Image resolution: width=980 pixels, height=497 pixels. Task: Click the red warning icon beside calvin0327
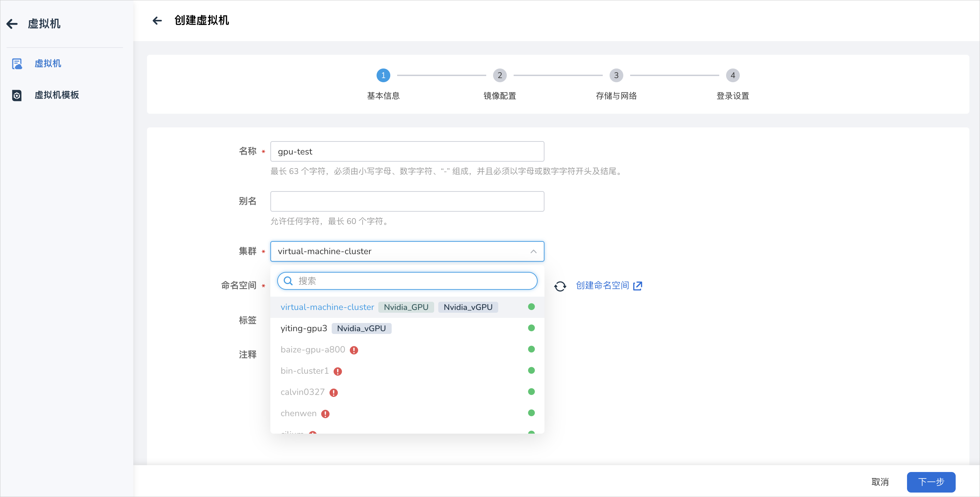334,393
